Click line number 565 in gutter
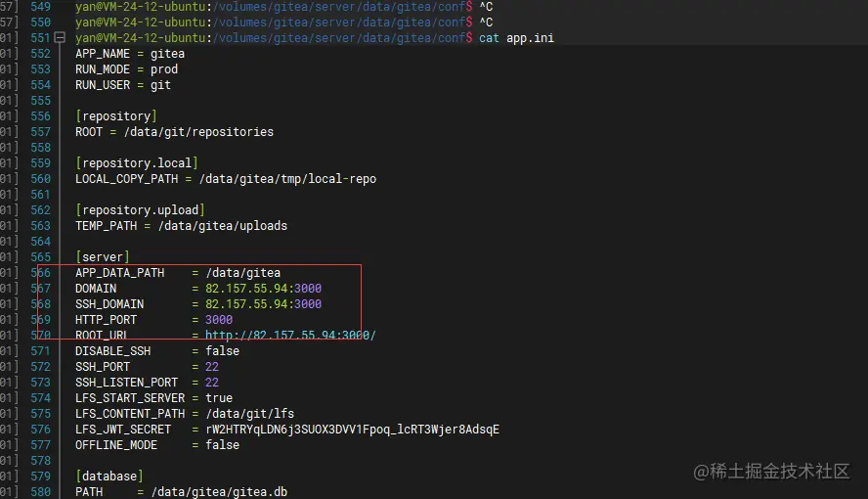This screenshot has width=868, height=499. coord(40,257)
